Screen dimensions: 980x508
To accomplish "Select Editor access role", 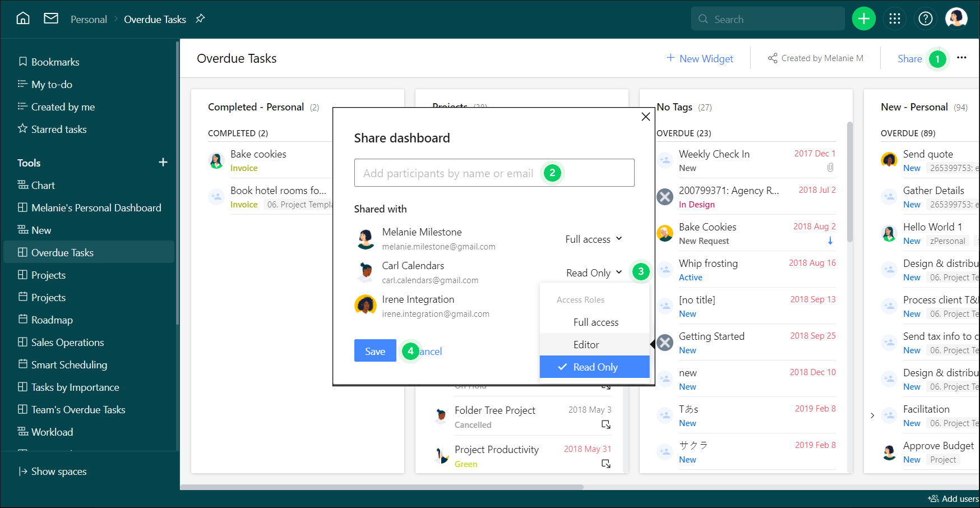I will click(586, 345).
